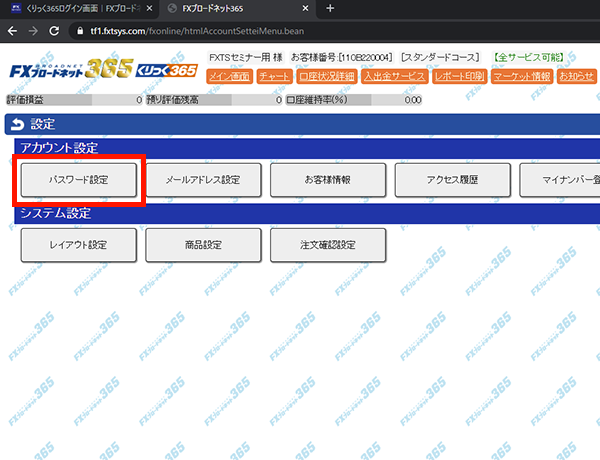Open メイン画面 from top navigation
This screenshot has width=600, height=460.
click(x=229, y=76)
